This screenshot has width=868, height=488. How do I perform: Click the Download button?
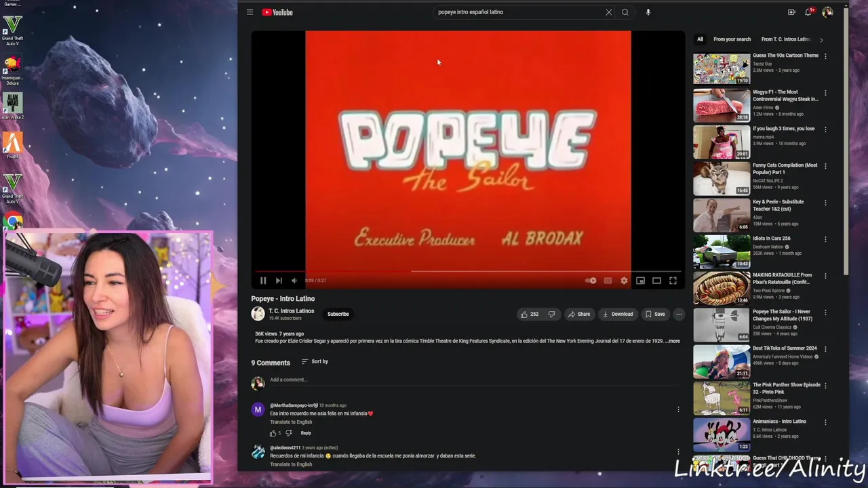click(618, 314)
